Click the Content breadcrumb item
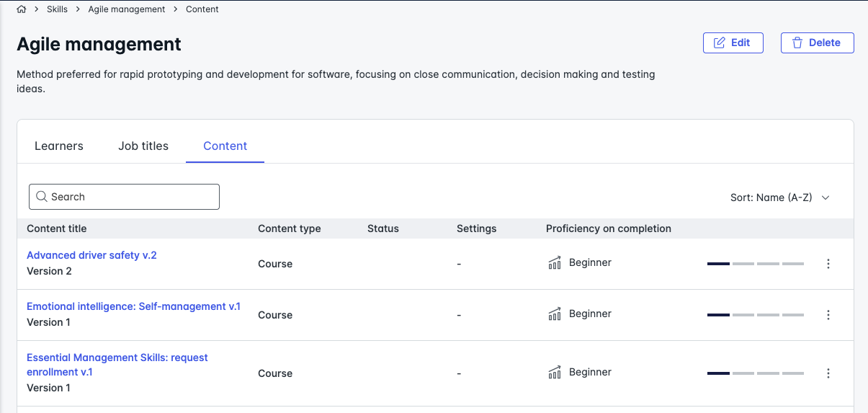The width and height of the screenshot is (868, 413). (x=202, y=9)
